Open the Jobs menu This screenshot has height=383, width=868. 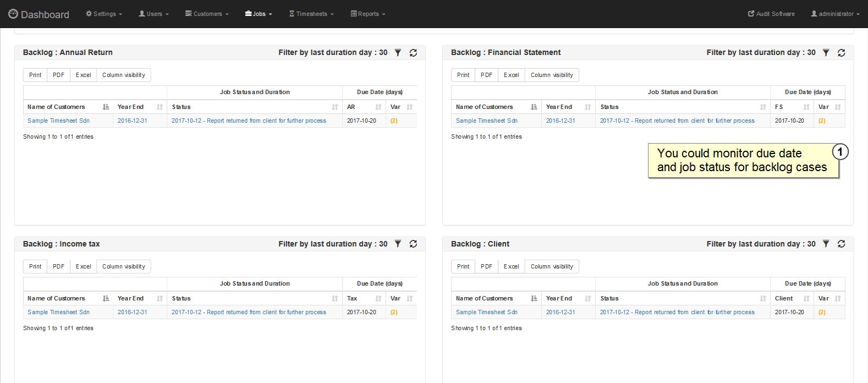click(x=259, y=14)
